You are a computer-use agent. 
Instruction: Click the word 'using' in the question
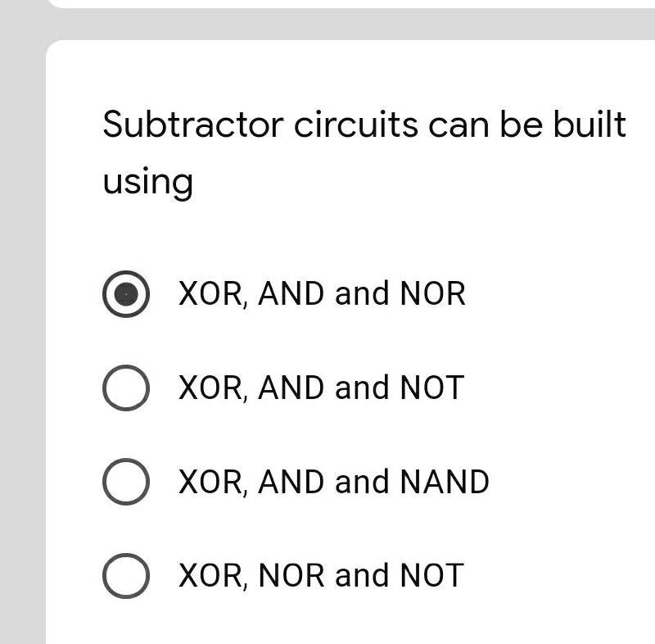coord(147,182)
